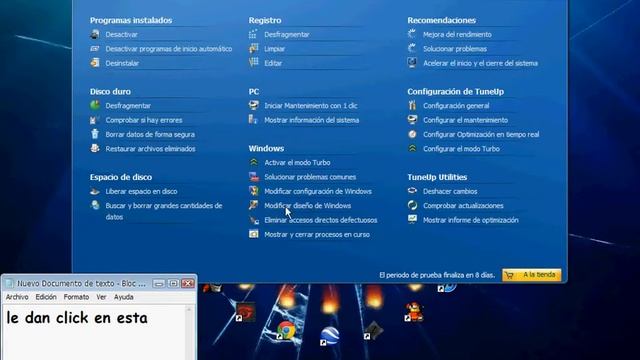The width and height of the screenshot is (640, 360).
Task: Open the Formato menu in Notepad
Action: pyautogui.click(x=76, y=297)
